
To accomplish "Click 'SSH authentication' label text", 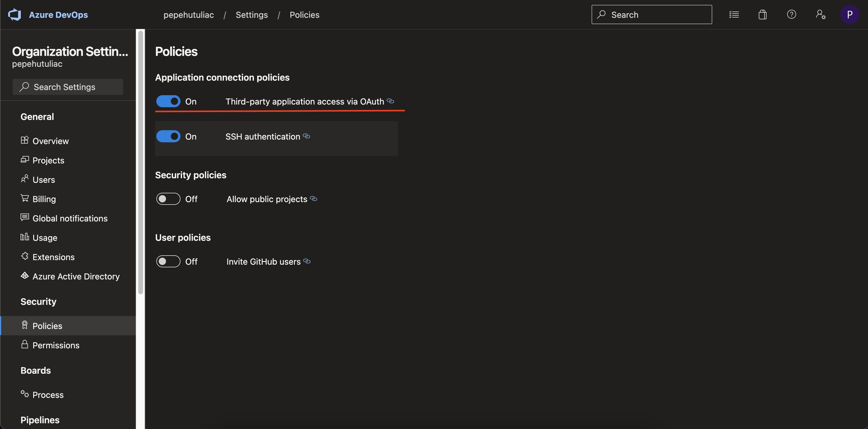I will (x=263, y=136).
